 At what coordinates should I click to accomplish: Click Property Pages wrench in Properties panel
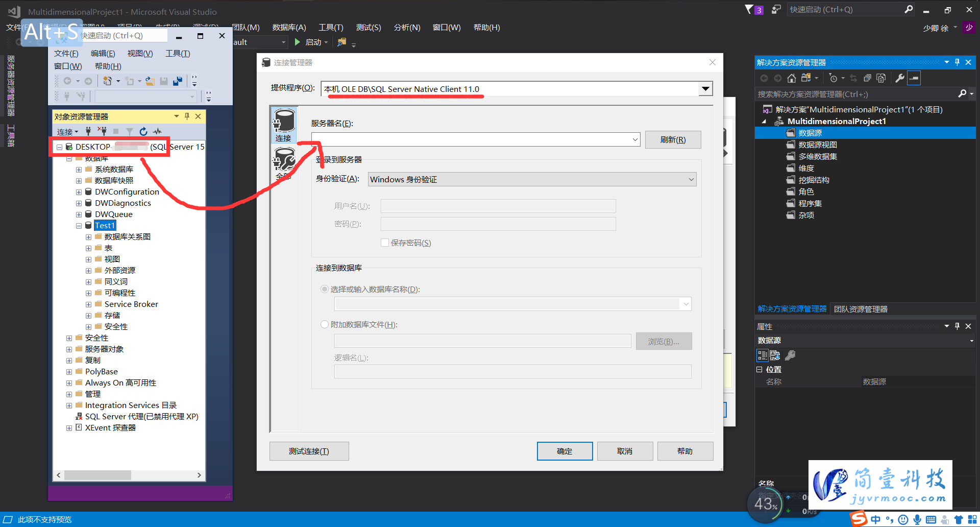tap(790, 355)
